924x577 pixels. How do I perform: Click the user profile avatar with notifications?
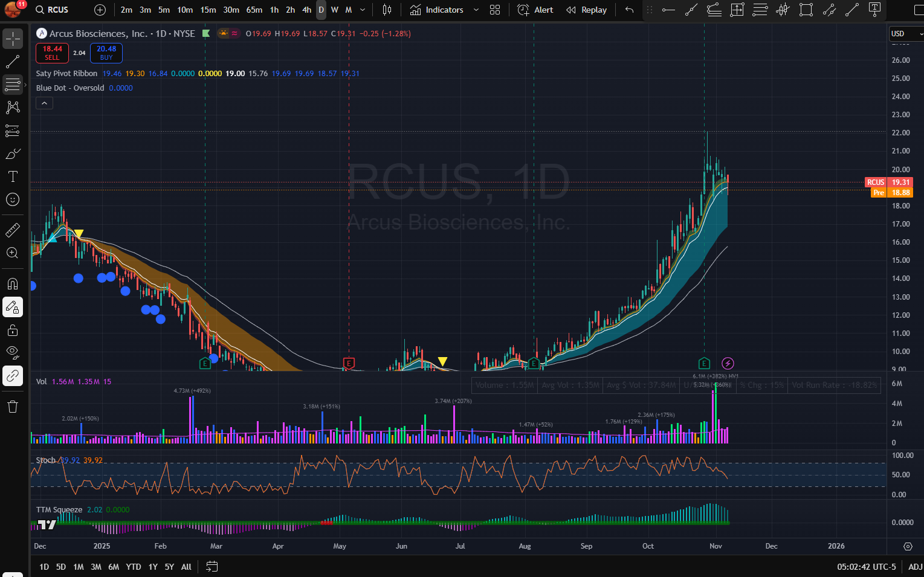[13, 9]
